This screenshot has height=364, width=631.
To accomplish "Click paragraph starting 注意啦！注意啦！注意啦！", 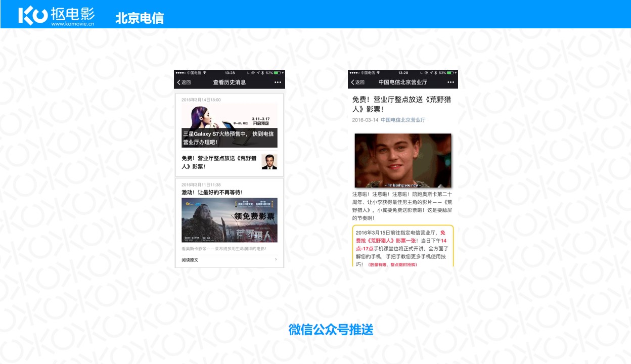I will [402, 206].
